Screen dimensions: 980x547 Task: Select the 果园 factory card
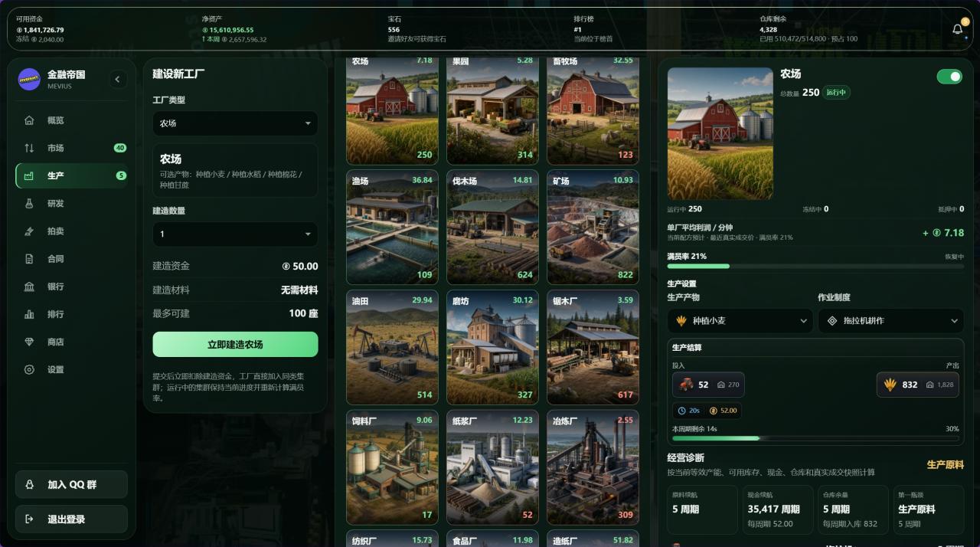pos(492,110)
